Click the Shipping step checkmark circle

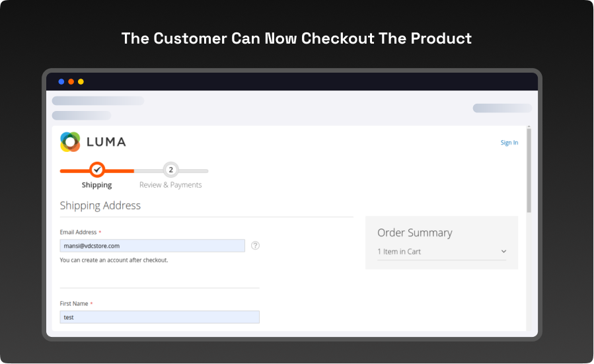click(97, 170)
